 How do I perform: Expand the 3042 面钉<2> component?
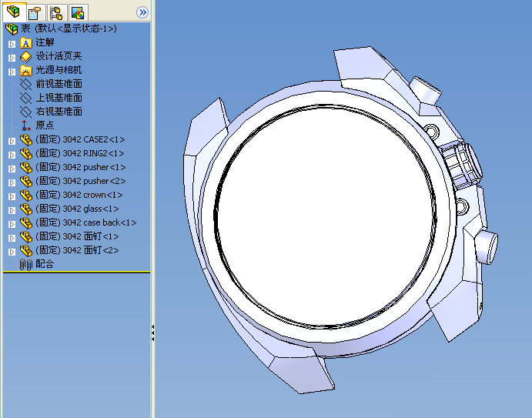click(12, 252)
